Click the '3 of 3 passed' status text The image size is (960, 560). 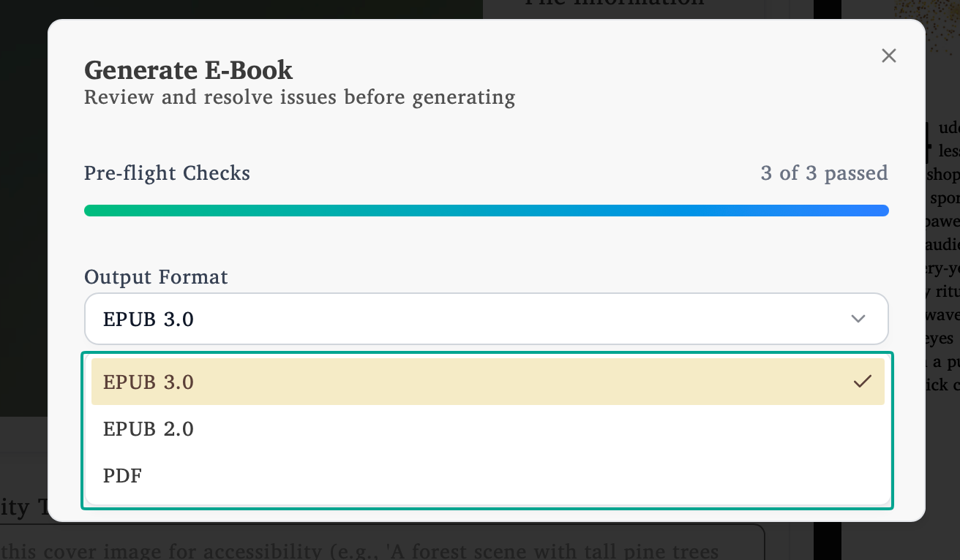[x=824, y=173]
